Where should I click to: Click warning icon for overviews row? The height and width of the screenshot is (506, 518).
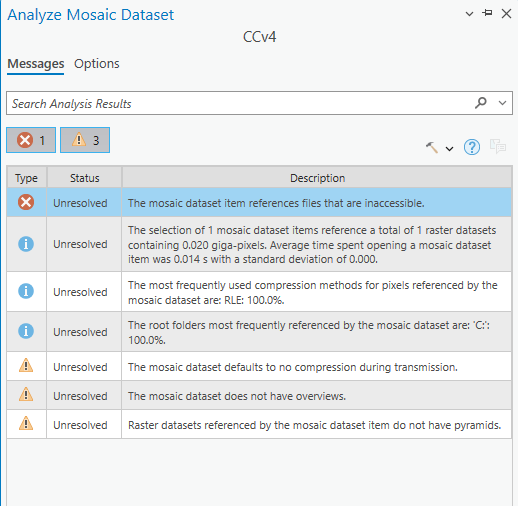click(x=26, y=394)
